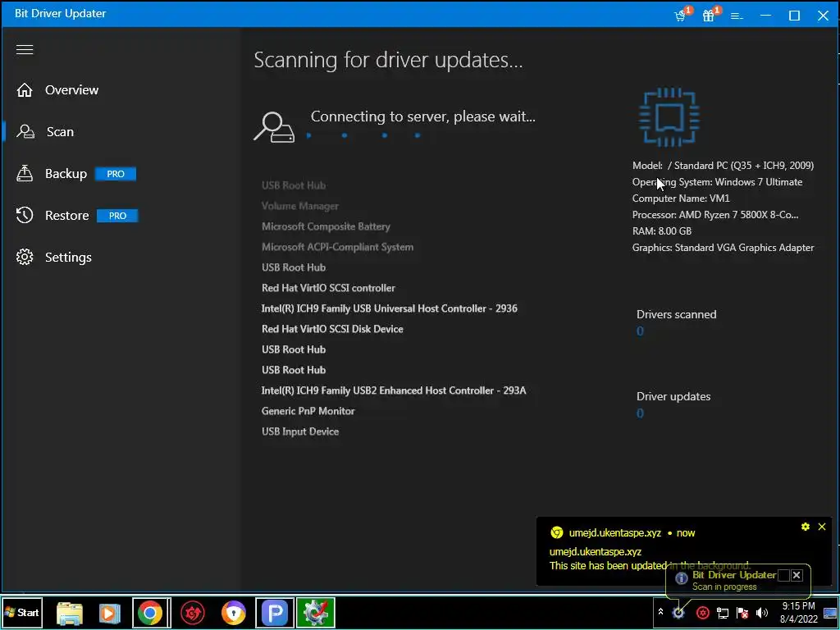The image size is (840, 630).
Task: Select 'Microsoft Composite Battery' entry
Action: [326, 226]
